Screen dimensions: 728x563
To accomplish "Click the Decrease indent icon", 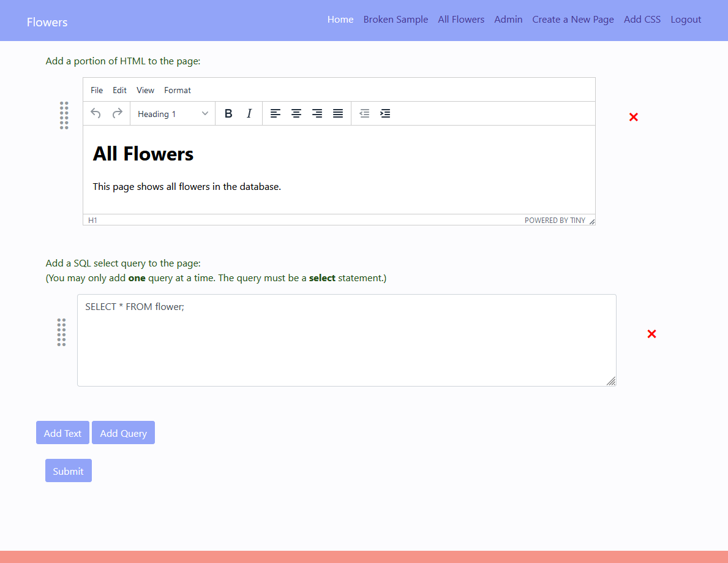I will coord(364,113).
